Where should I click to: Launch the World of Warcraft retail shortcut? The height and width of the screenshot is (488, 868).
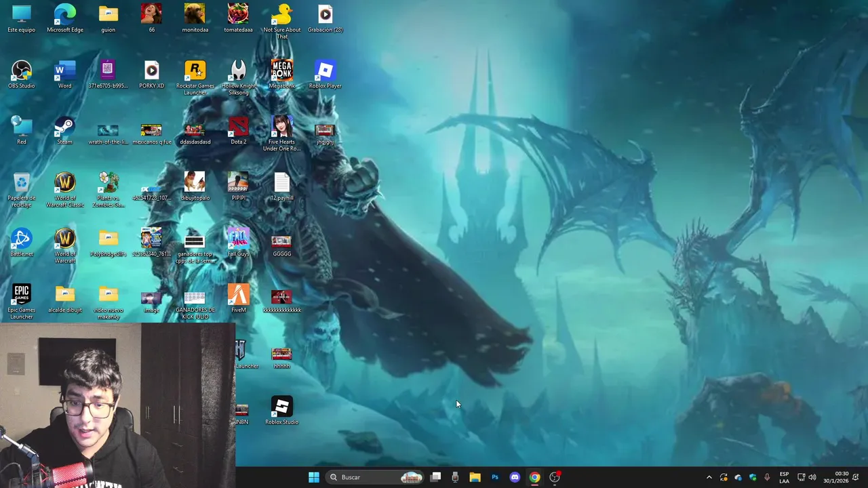[65, 246]
